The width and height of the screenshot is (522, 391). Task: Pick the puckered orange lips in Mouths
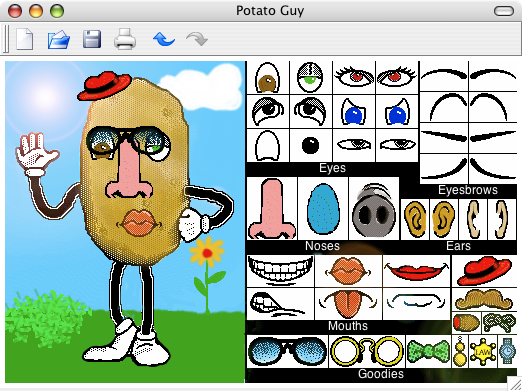(x=348, y=270)
